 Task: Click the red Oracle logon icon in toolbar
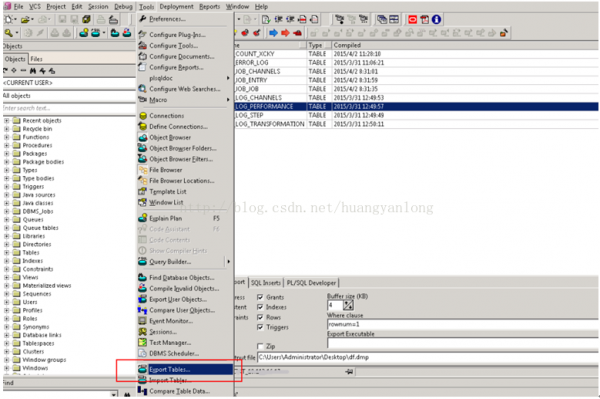412,20
